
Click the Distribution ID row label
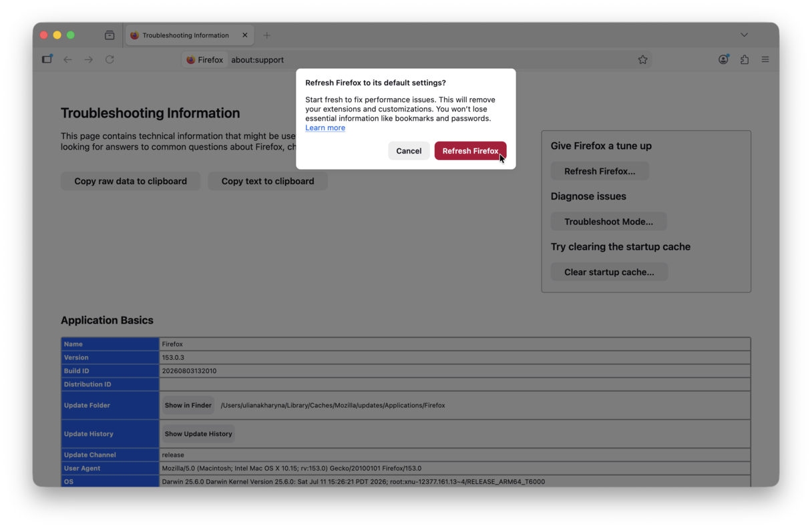coord(87,384)
